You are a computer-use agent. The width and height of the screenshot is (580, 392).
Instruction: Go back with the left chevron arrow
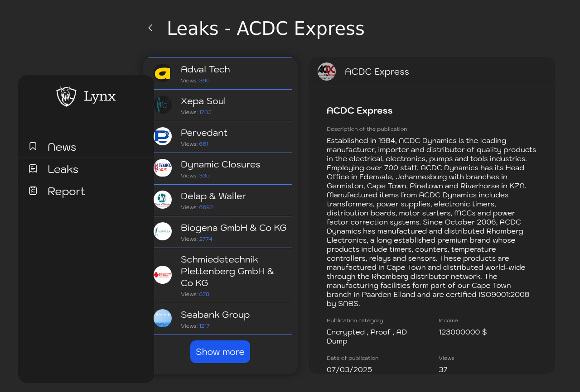click(x=150, y=28)
